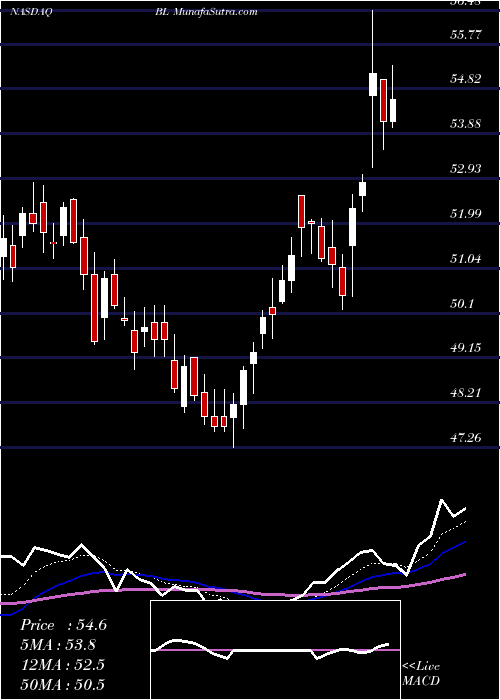
Task: Click the Price : 54.6 readout
Action: coord(63,625)
